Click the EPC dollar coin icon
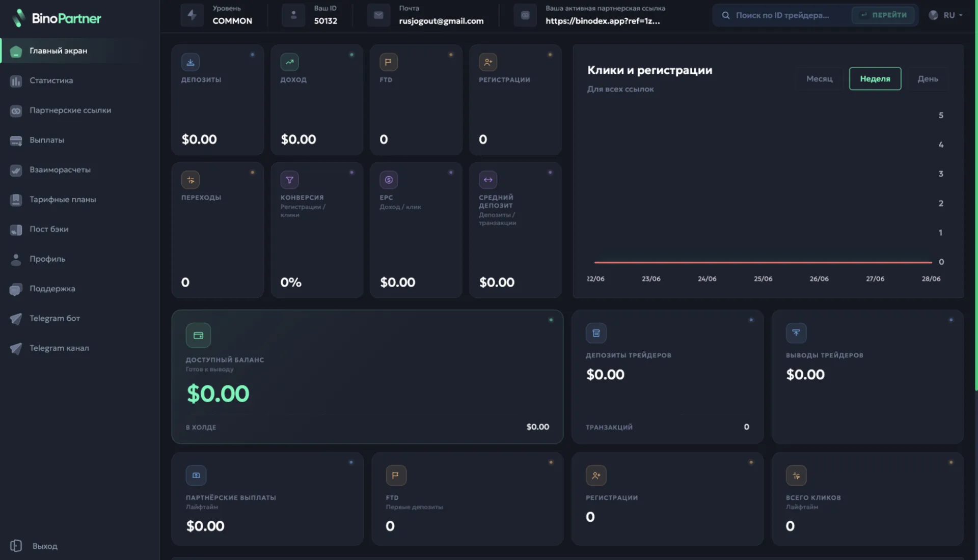This screenshot has width=978, height=560. tap(389, 180)
